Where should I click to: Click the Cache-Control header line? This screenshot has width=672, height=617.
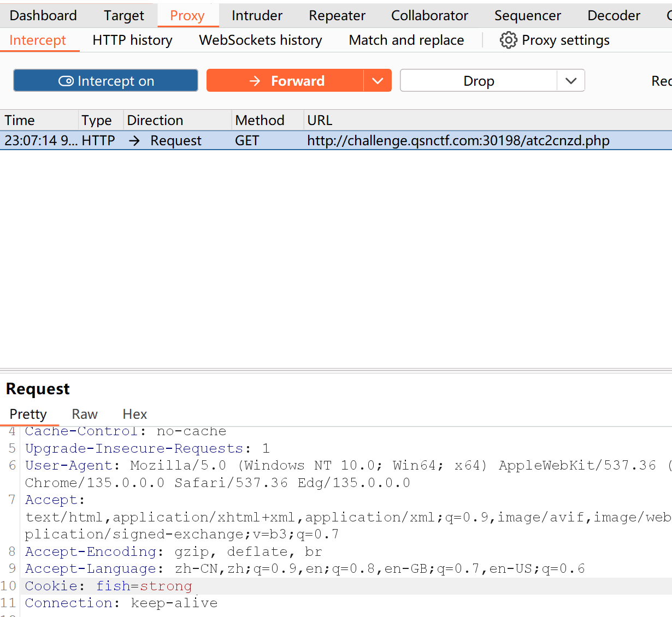pos(126,431)
